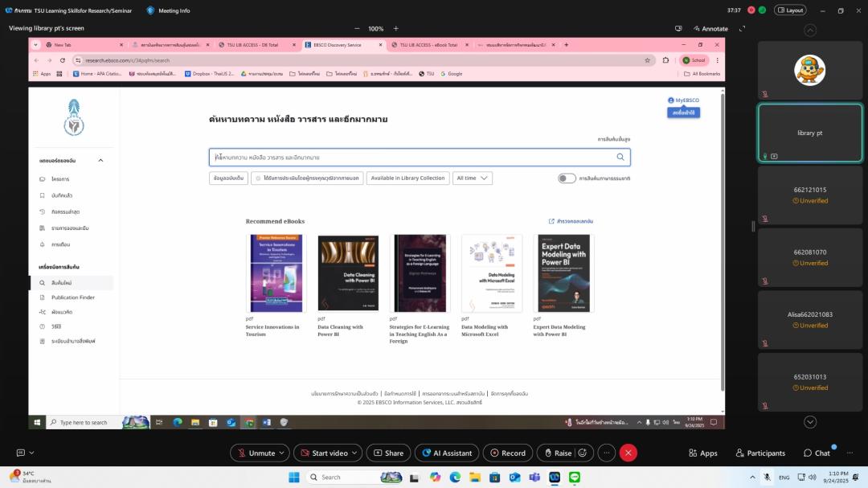
Task: Click the red leave meeting icon
Action: 628,453
